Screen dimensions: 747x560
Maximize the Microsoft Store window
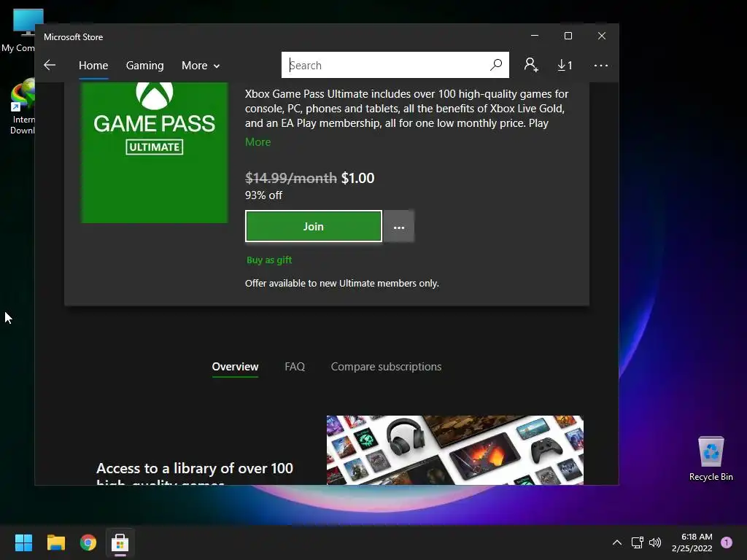pyautogui.click(x=568, y=36)
